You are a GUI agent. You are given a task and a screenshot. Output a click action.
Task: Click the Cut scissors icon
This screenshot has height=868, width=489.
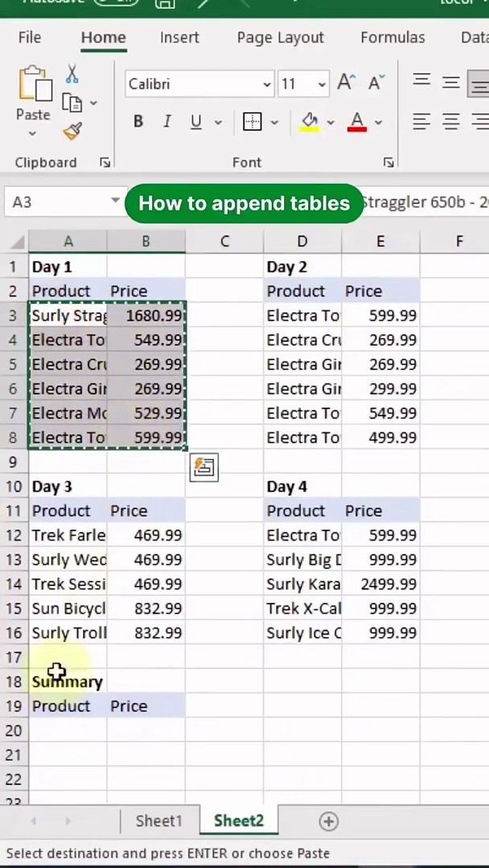pos(72,75)
